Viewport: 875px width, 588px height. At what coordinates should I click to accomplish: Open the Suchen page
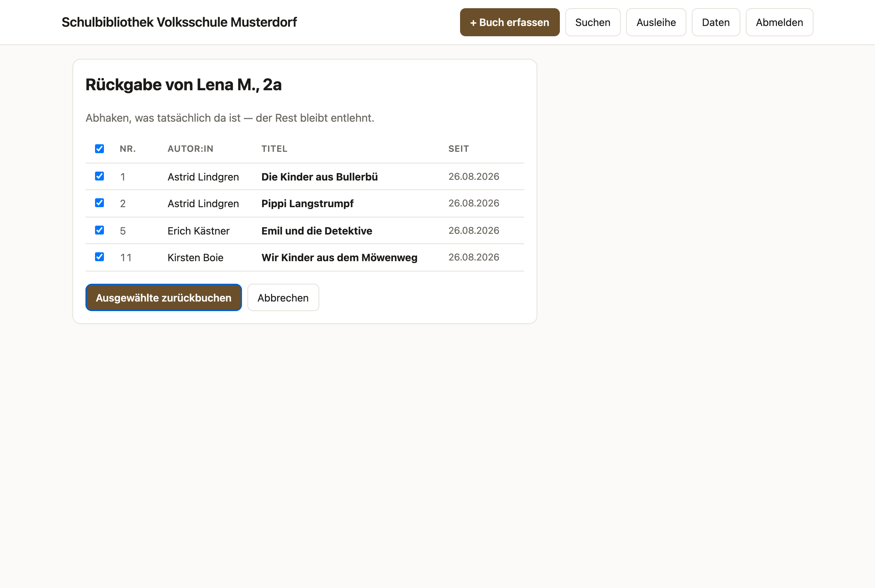593,22
